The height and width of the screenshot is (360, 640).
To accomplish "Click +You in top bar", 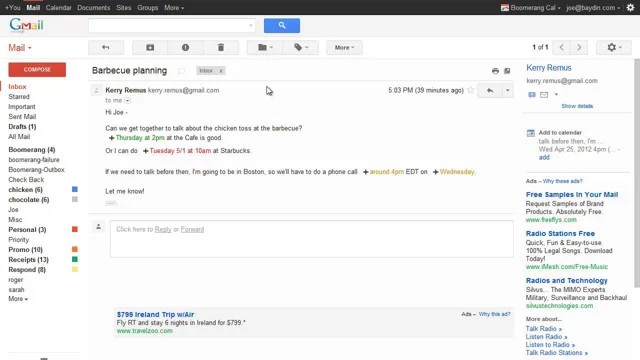I will [x=13, y=8].
